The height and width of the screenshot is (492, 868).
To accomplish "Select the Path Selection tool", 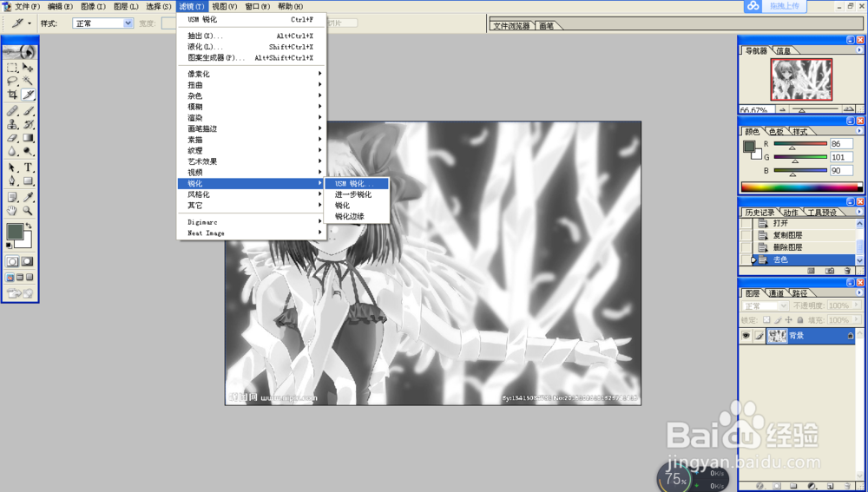I will [12, 167].
